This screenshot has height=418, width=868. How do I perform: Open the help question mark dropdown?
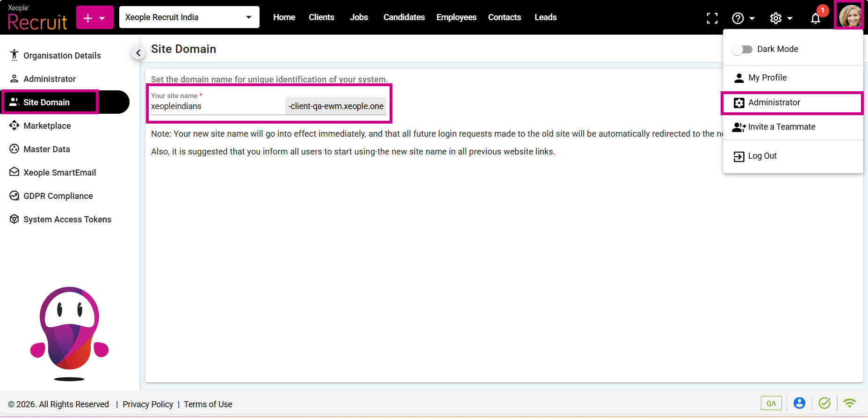743,18
